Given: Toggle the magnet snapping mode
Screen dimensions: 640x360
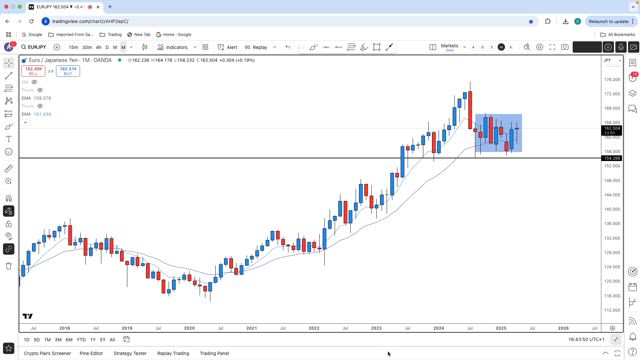Looking at the screenshot, I should [9, 198].
